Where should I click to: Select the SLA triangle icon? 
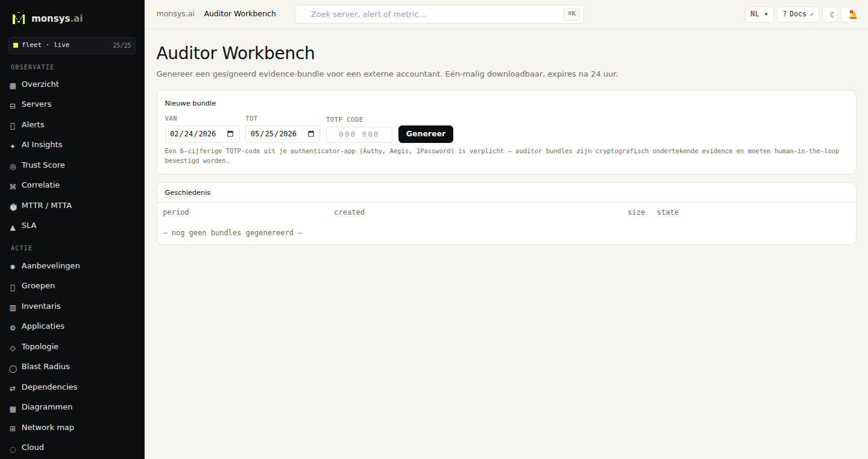[13, 226]
